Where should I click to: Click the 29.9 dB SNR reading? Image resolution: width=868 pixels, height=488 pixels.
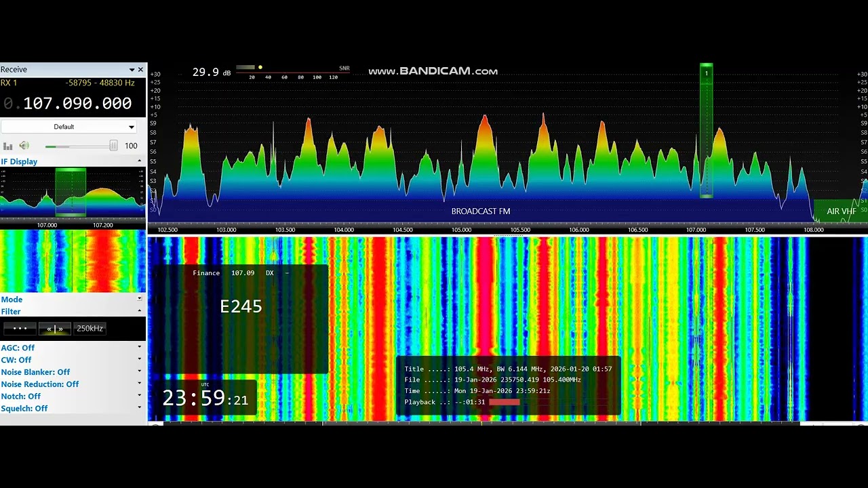click(x=212, y=72)
